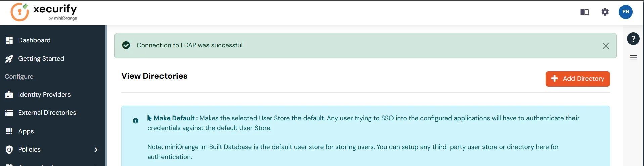Click the Getting Started rocket icon
This screenshot has height=166, width=644.
coord(9,59)
